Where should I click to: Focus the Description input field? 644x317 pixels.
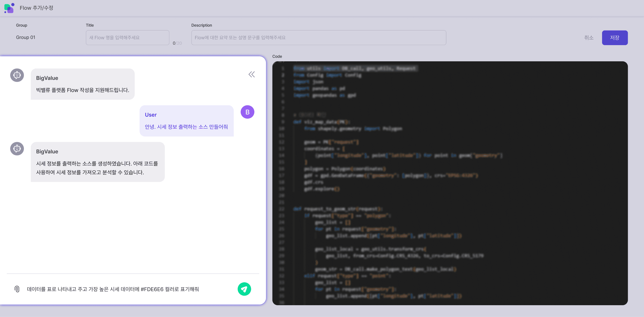tap(319, 37)
